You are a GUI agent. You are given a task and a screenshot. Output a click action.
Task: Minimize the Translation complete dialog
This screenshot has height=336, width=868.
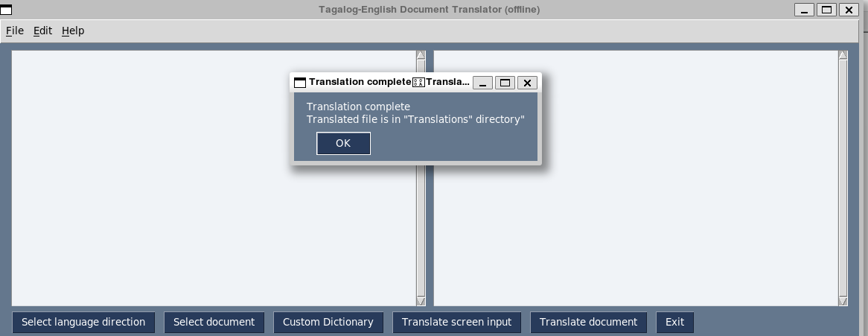click(482, 83)
